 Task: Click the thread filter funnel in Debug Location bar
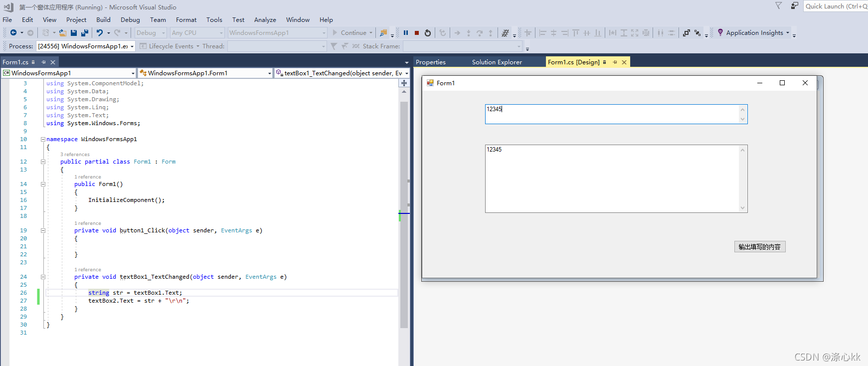[x=334, y=46]
